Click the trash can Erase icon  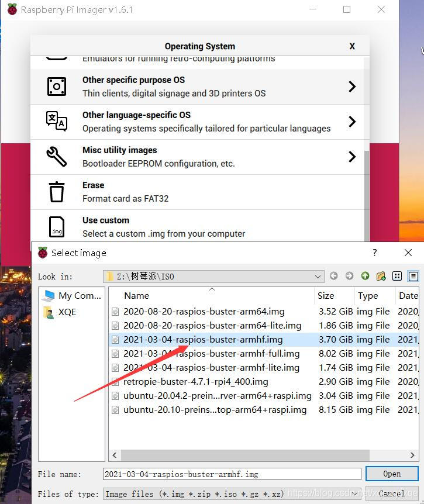pyautogui.click(x=57, y=192)
